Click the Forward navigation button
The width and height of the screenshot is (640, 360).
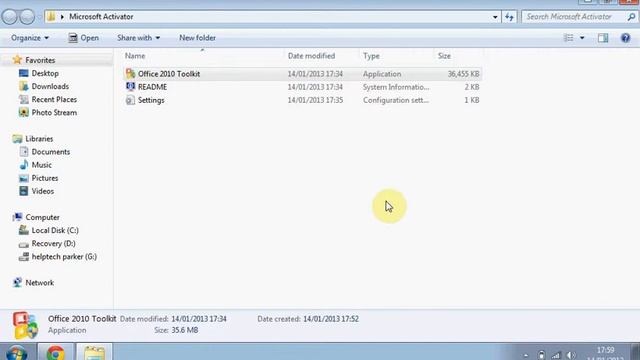(27, 17)
